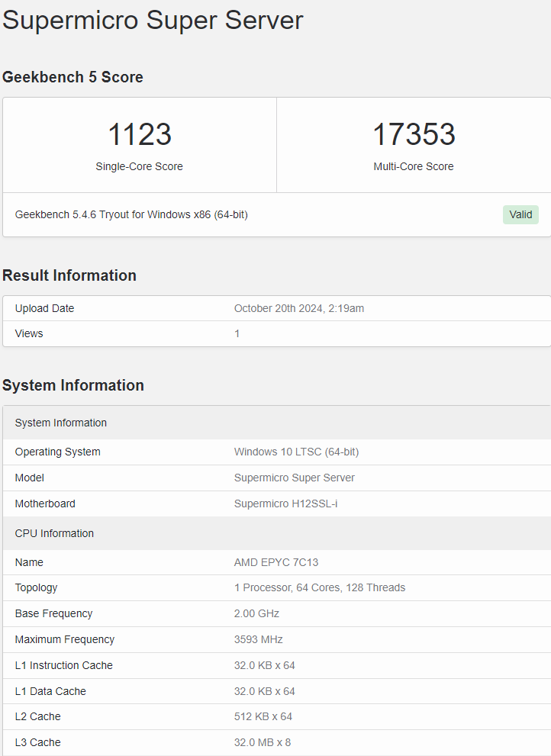This screenshot has height=756, width=551.
Task: Select the 512 KB x 64 value
Action: point(263,716)
